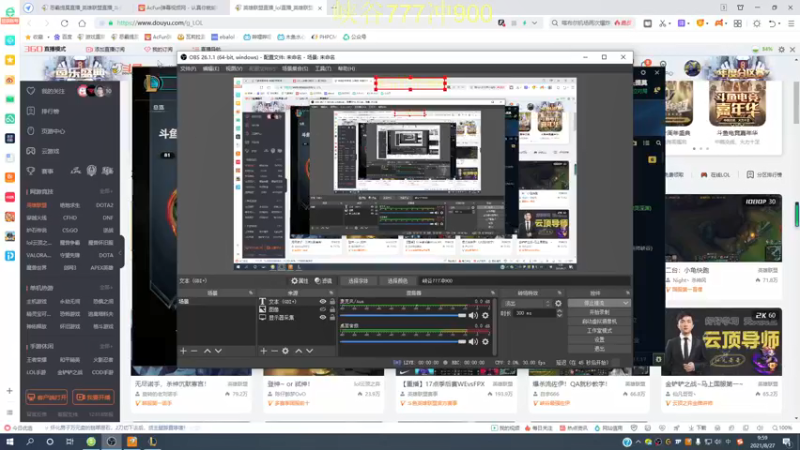The width and height of the screenshot is (800, 450).
Task: Move the scene down in scenes panel
Action: (x=218, y=351)
